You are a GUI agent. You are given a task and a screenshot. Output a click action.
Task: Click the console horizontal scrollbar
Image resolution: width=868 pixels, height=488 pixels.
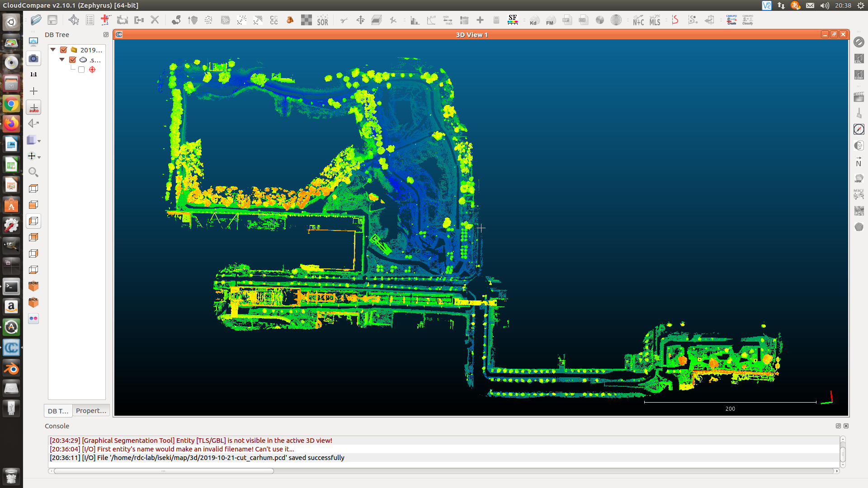[x=164, y=471]
